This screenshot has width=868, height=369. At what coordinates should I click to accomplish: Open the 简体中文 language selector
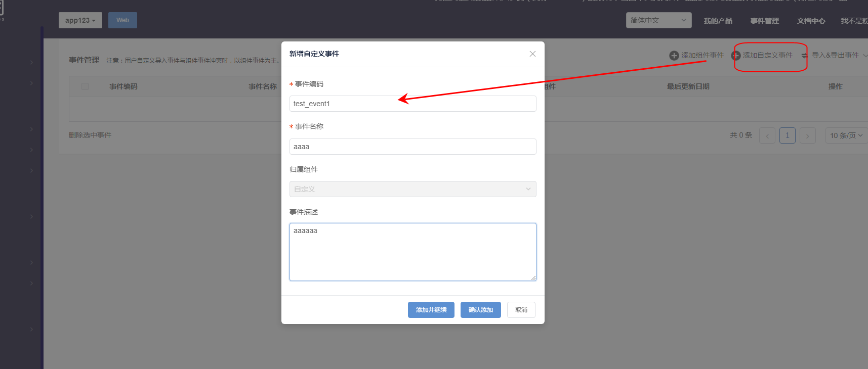coord(658,20)
